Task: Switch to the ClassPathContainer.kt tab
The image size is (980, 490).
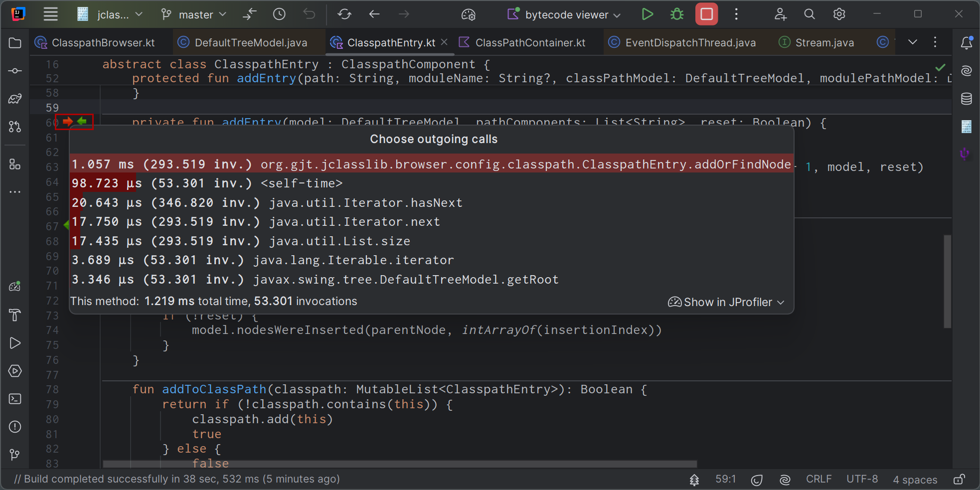Action: tap(522, 42)
